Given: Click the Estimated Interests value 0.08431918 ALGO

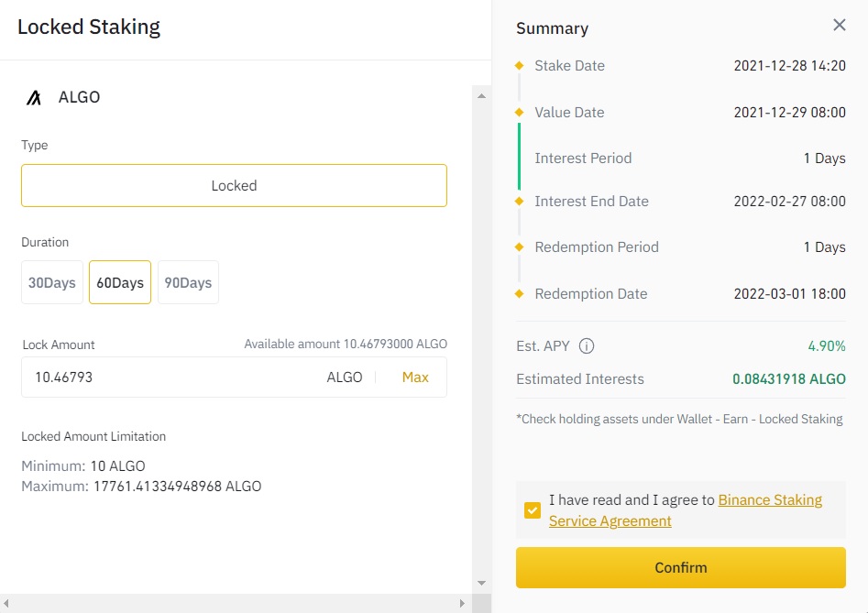Looking at the screenshot, I should click(x=789, y=379).
